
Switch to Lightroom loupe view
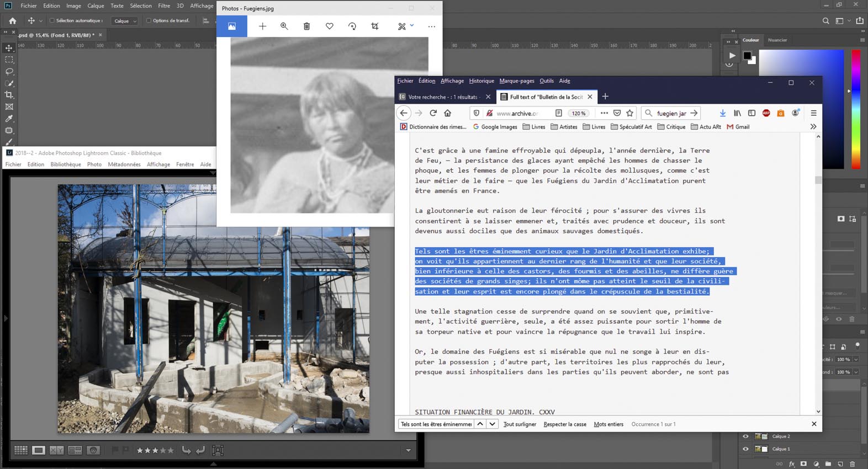coord(39,450)
